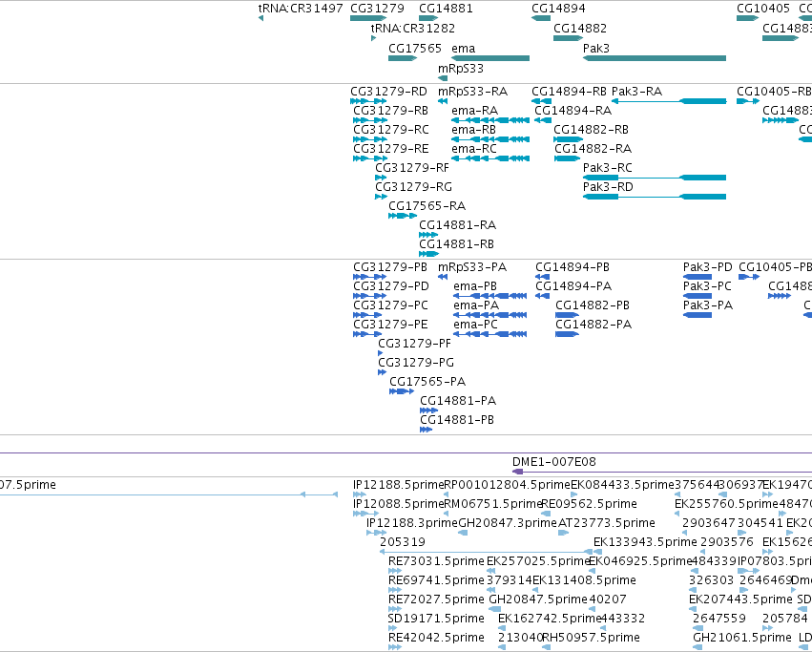Select protein CG31279-PB
812x652 pixels.
(390, 267)
